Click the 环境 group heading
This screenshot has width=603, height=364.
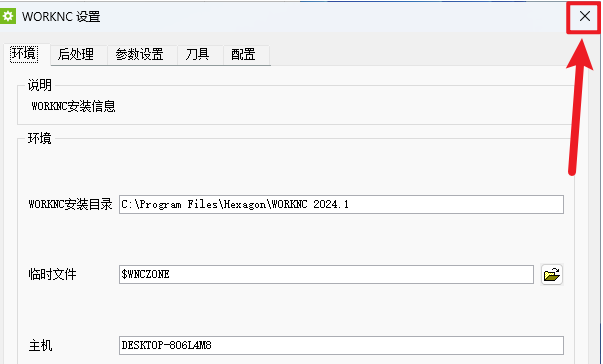click(40, 138)
